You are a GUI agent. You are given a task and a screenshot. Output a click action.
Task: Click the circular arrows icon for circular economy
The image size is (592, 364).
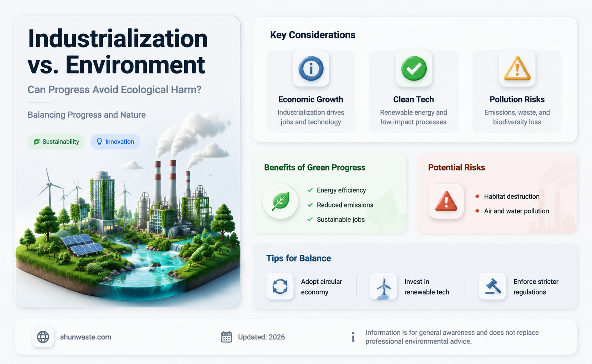tap(280, 286)
